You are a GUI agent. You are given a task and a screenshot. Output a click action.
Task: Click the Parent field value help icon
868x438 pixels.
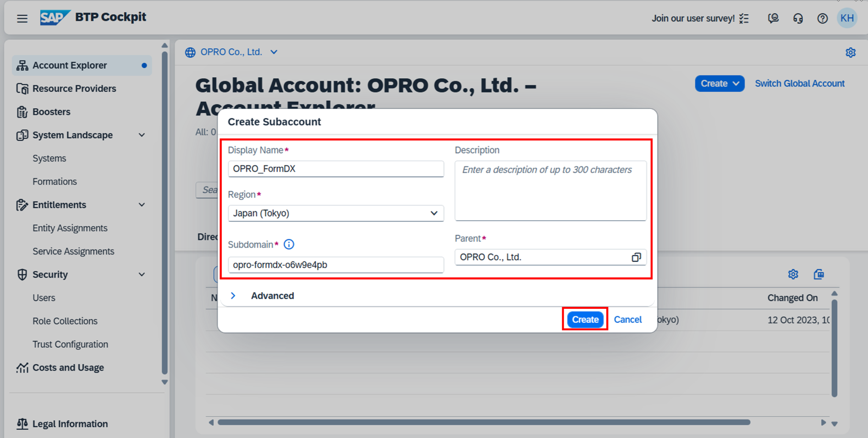click(x=636, y=257)
